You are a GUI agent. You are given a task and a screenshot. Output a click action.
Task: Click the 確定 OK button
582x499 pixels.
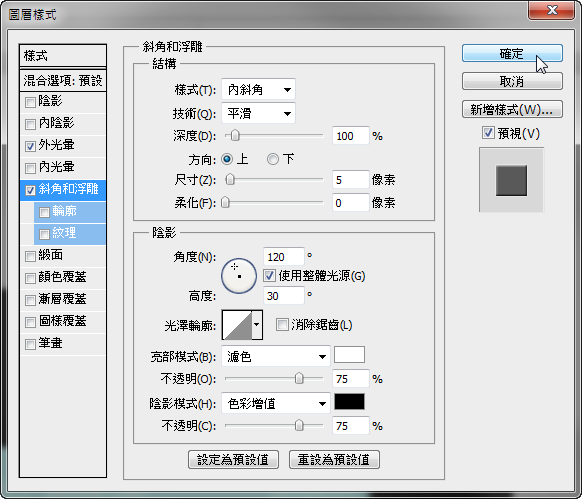coord(512,53)
